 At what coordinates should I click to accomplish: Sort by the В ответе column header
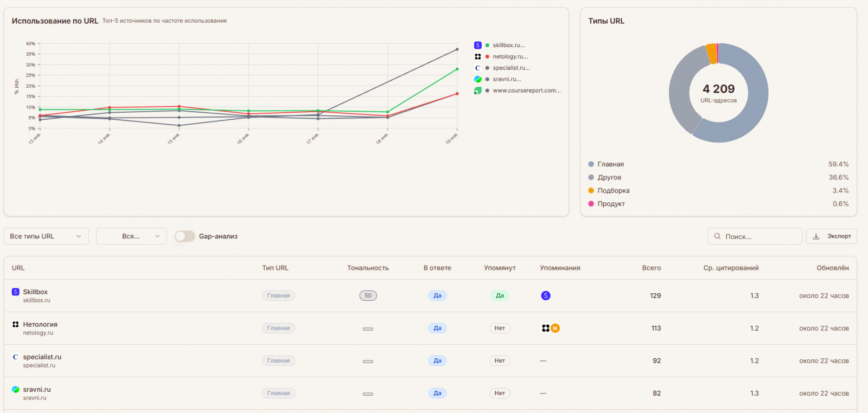pos(437,268)
